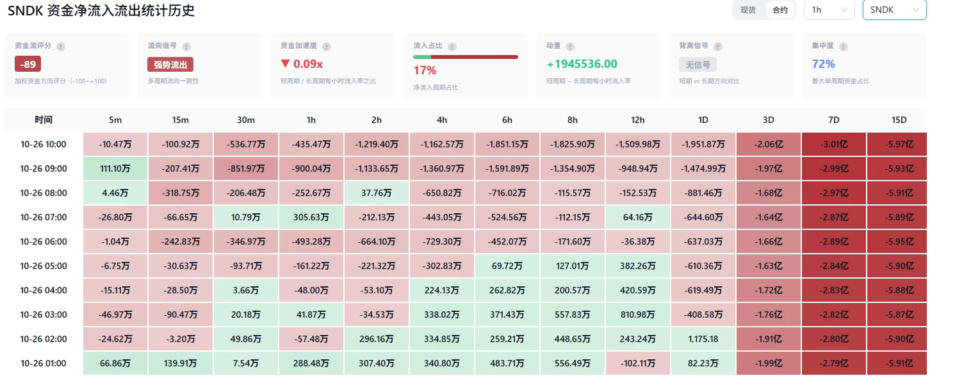Show the help icon info for 流入占比
The height and width of the screenshot is (376, 980).
[452, 47]
